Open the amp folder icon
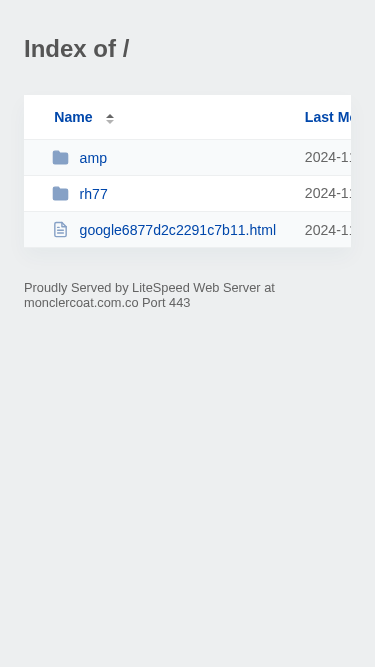The height and width of the screenshot is (667, 375). 60,158
